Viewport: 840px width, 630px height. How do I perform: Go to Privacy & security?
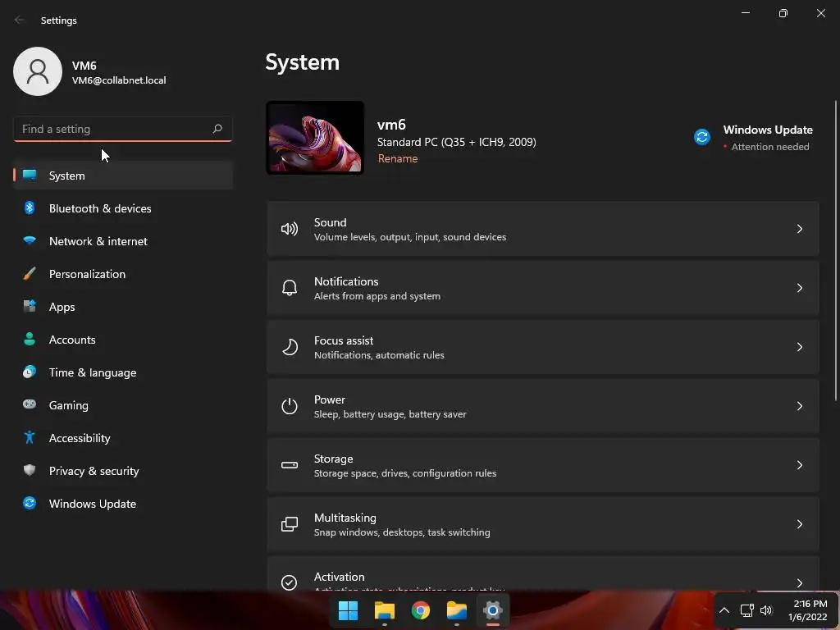click(x=123, y=471)
